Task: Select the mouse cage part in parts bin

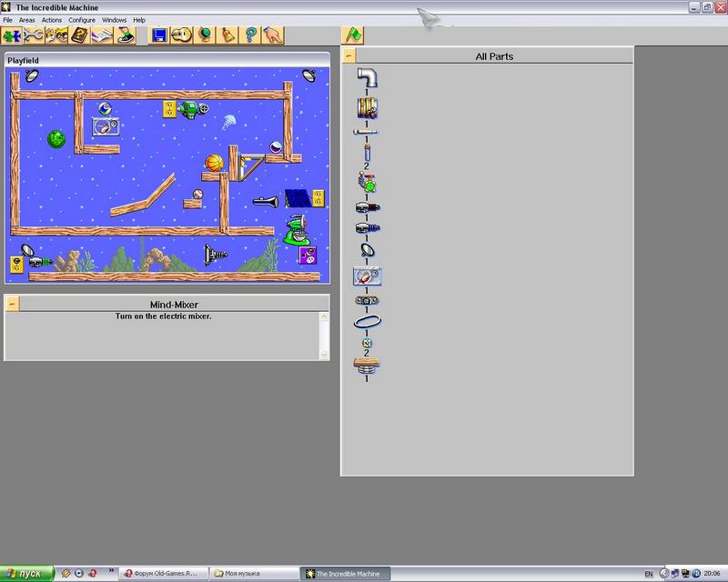Action: tap(367, 276)
